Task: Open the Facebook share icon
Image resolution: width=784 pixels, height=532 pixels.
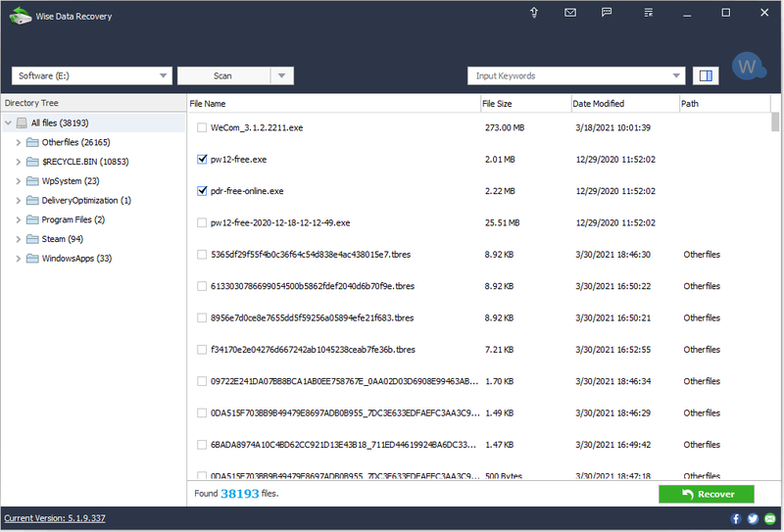Action: pyautogui.click(x=736, y=519)
